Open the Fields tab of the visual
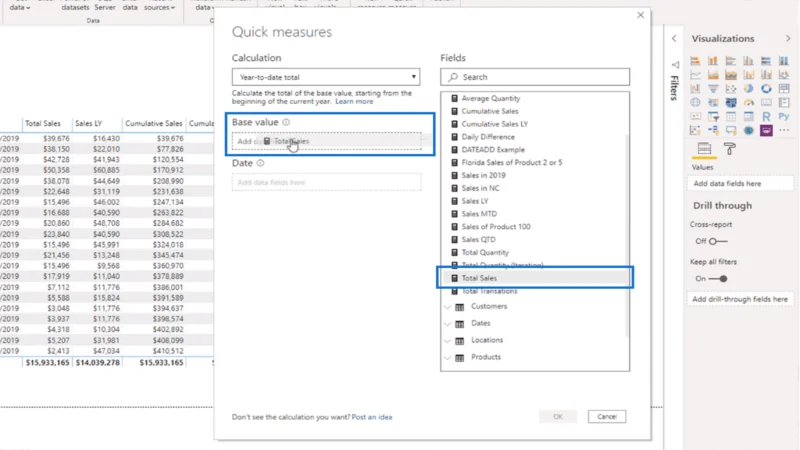800x450 pixels. click(x=704, y=149)
